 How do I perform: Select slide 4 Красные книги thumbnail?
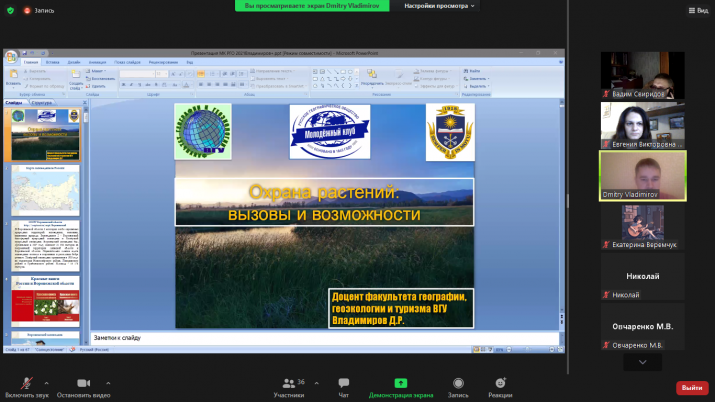[45, 301]
